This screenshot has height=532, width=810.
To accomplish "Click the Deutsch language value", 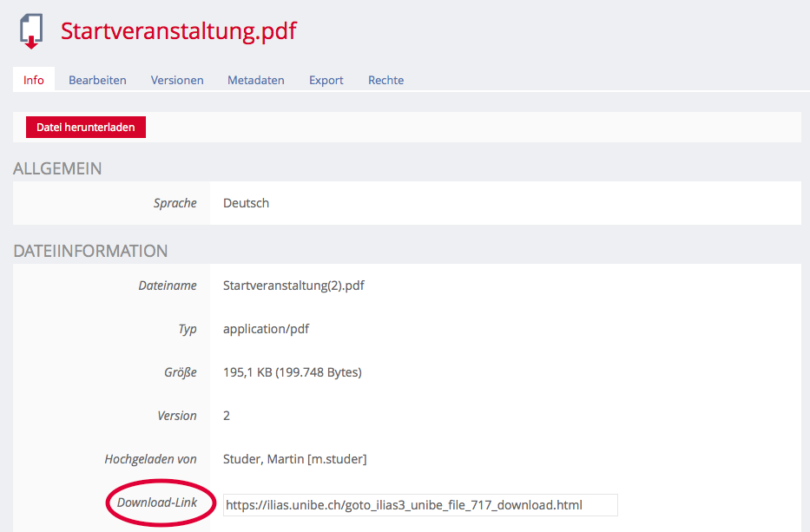I will click(246, 203).
